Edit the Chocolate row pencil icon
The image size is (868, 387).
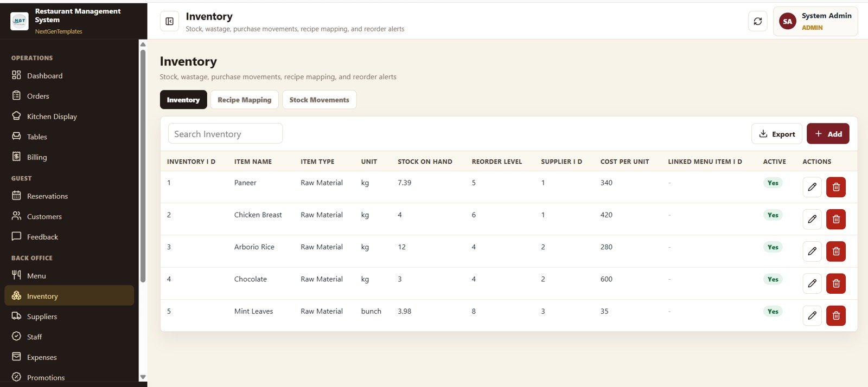click(x=812, y=283)
